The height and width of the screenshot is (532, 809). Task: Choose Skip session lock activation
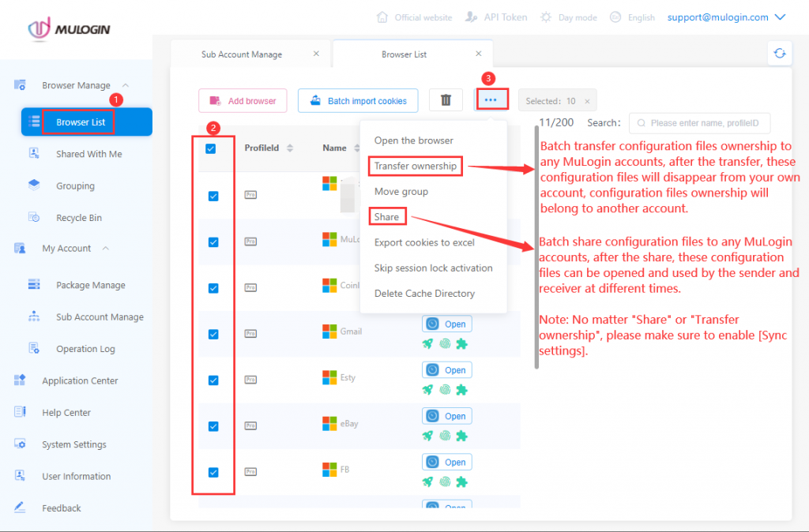pos(434,268)
